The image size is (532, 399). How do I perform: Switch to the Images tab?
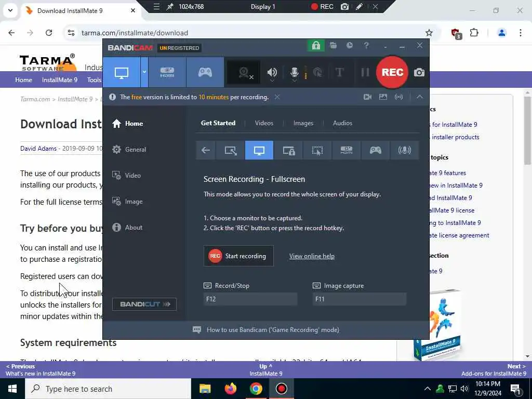coord(303,123)
